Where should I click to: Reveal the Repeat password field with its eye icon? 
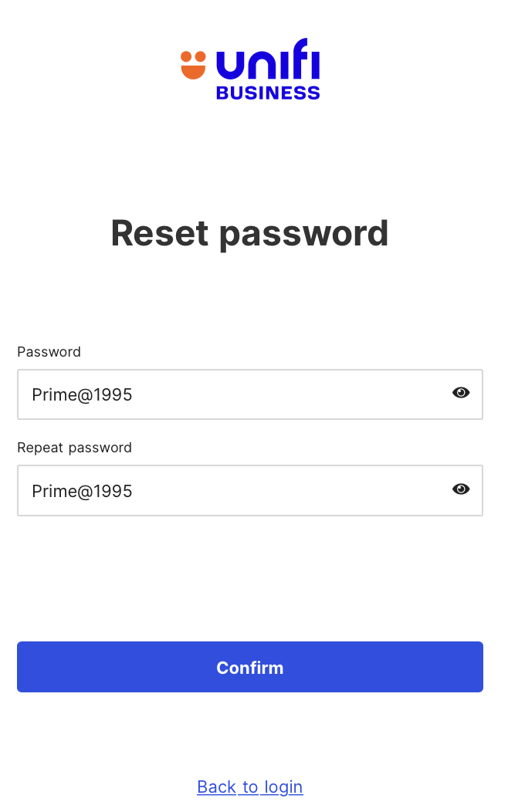click(x=461, y=489)
